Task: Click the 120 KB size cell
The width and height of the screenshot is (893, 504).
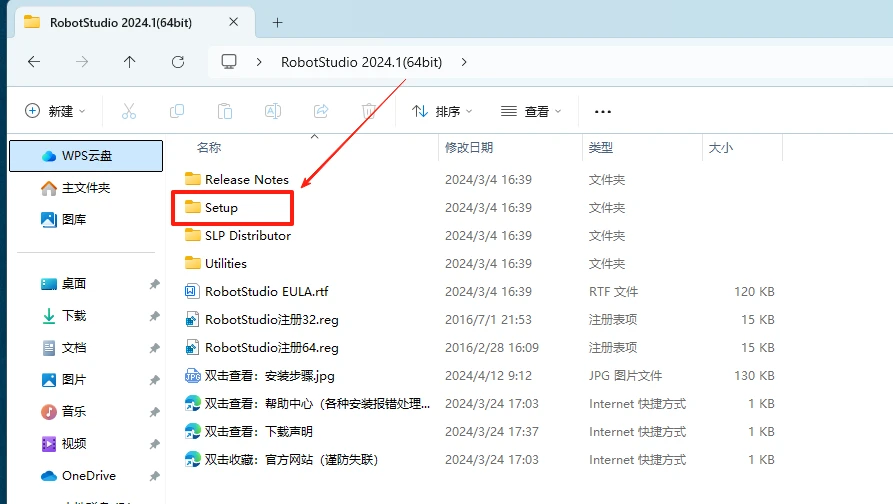Action: (x=754, y=292)
